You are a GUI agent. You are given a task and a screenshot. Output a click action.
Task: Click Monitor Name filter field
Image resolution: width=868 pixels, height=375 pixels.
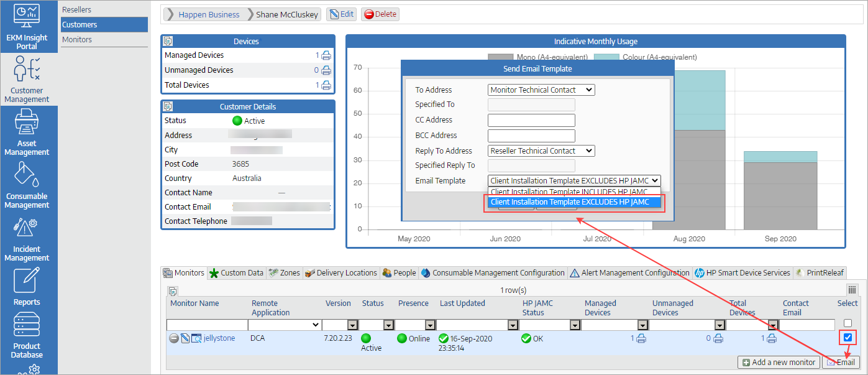[x=207, y=325]
